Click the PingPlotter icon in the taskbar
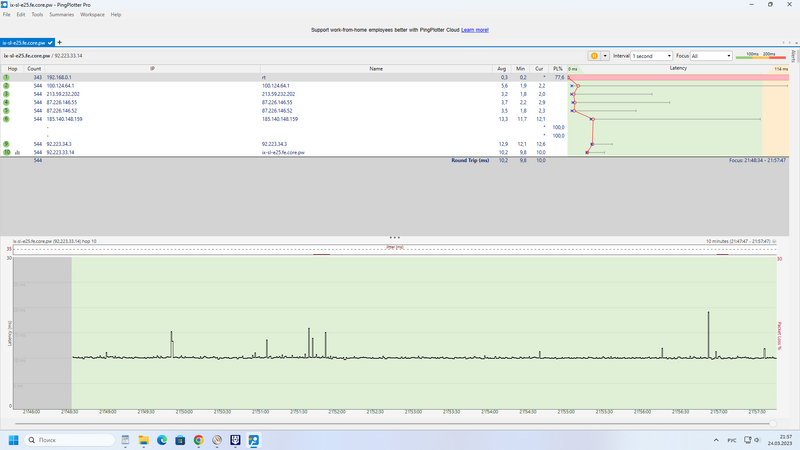The width and height of the screenshot is (800, 450). pyautogui.click(x=254, y=440)
